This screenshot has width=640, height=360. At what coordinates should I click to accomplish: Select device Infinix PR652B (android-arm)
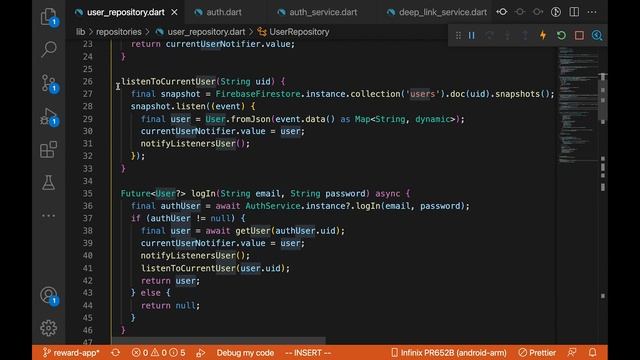click(449, 353)
